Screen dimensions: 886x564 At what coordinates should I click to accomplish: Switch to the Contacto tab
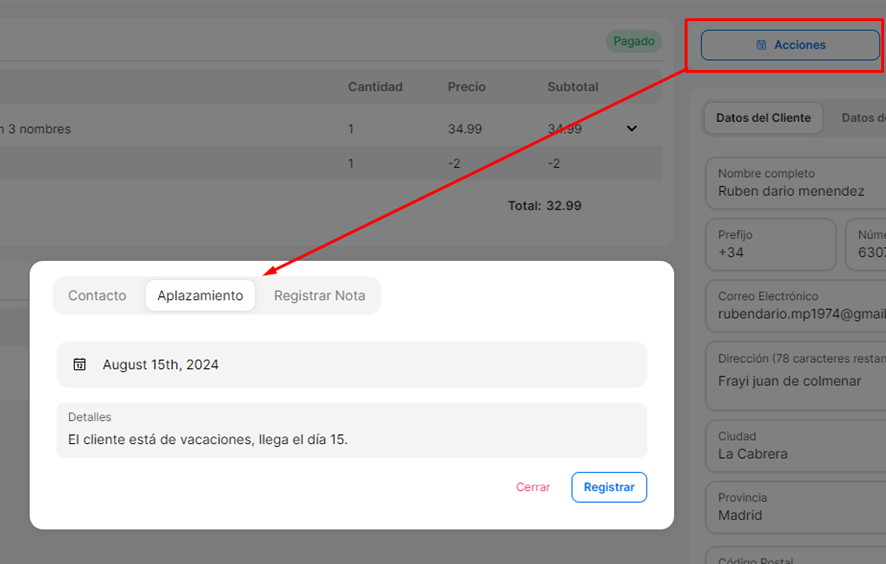pos(97,296)
